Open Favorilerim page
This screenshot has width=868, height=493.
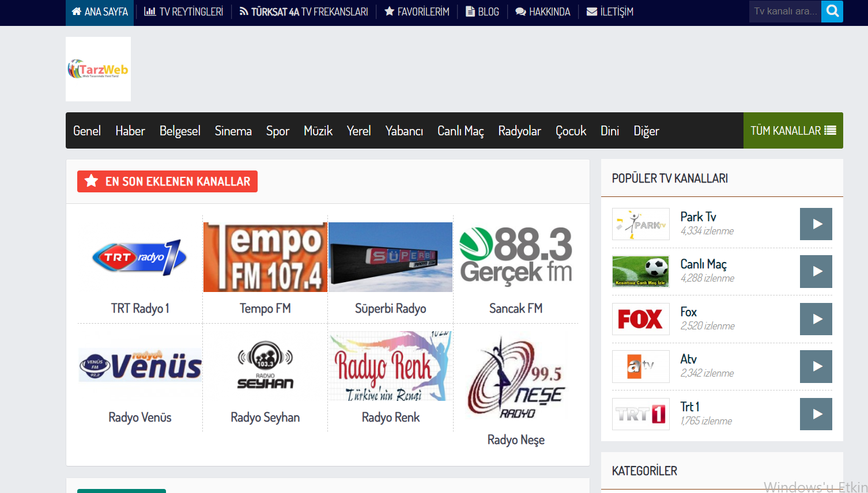pos(417,12)
